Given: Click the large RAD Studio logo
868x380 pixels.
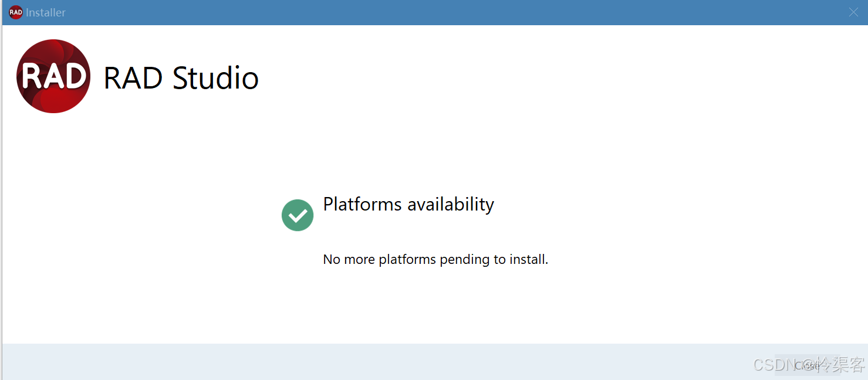Looking at the screenshot, I should coord(53,76).
